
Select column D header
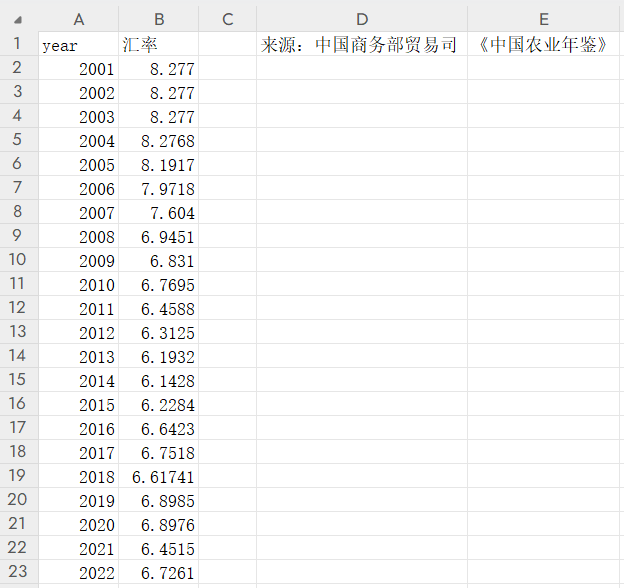pos(362,19)
